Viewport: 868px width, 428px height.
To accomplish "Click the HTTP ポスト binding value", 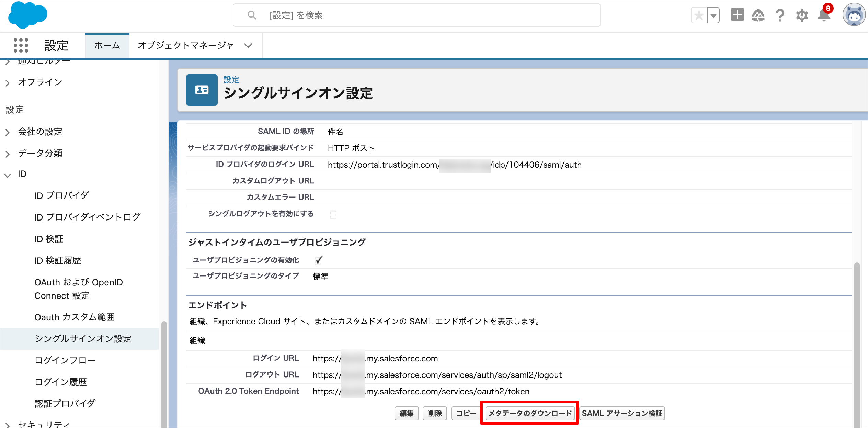I will coord(351,148).
